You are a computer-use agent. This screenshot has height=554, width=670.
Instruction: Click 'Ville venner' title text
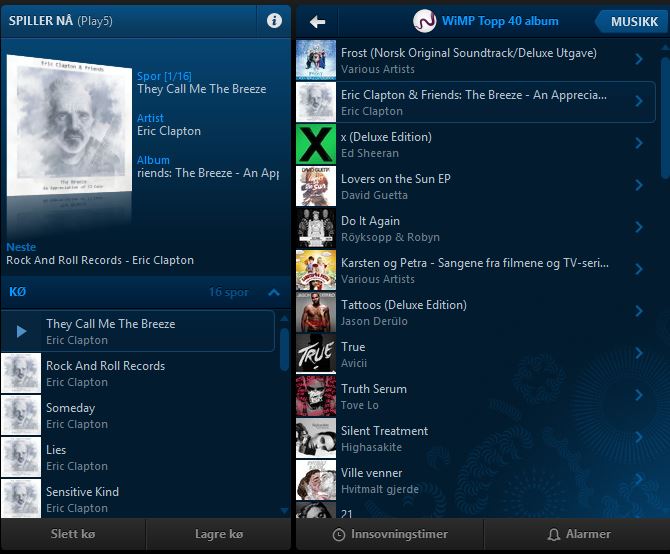tap(371, 473)
